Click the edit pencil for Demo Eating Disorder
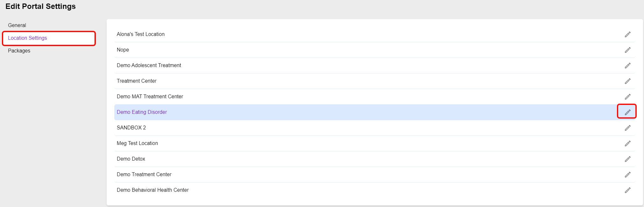Screen dimensions: 644x207 [x=627, y=112]
